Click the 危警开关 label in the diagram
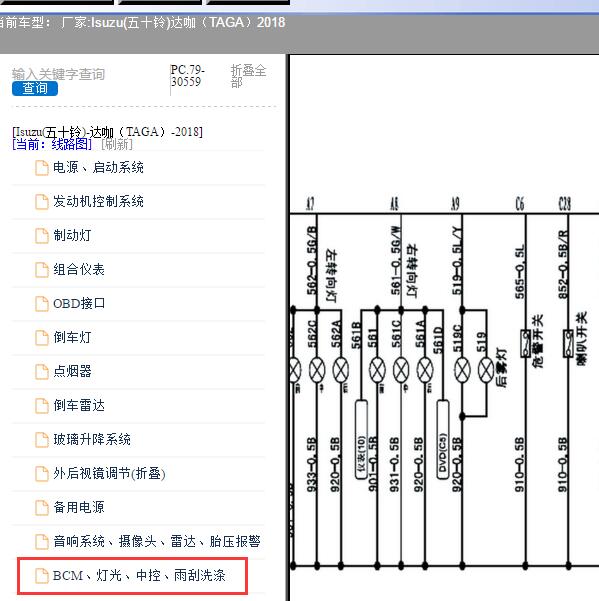This screenshot has height=601, width=599. pos(537,341)
